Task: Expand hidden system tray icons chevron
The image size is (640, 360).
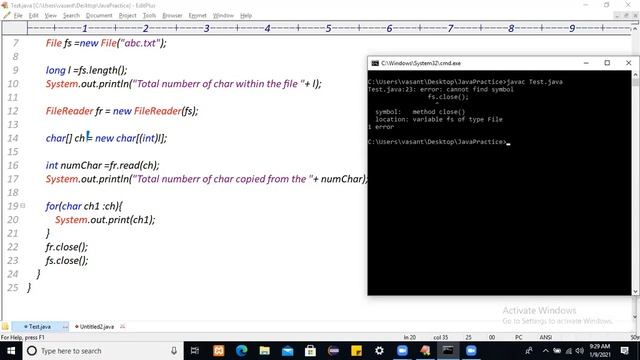Action: pos(546,351)
